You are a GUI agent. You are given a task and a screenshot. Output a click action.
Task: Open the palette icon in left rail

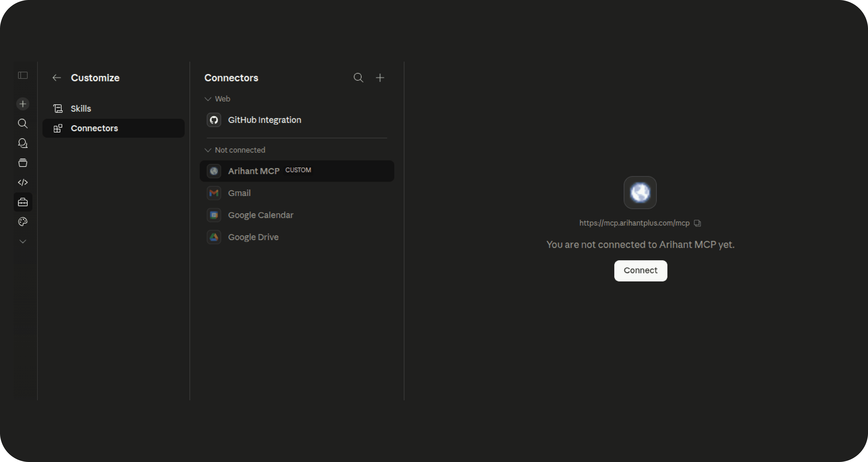coord(23,222)
